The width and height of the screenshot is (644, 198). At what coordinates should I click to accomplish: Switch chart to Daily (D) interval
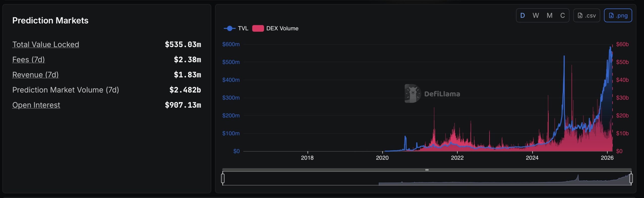pyautogui.click(x=522, y=16)
